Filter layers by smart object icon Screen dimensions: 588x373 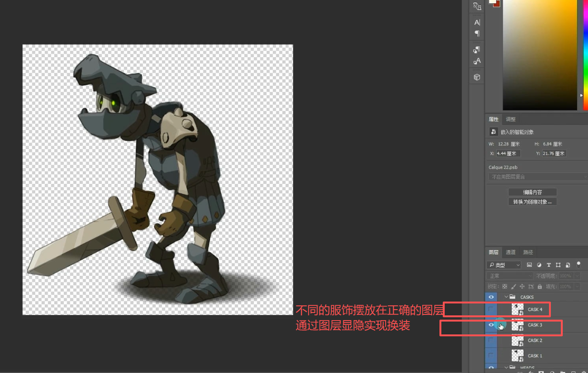(568, 265)
